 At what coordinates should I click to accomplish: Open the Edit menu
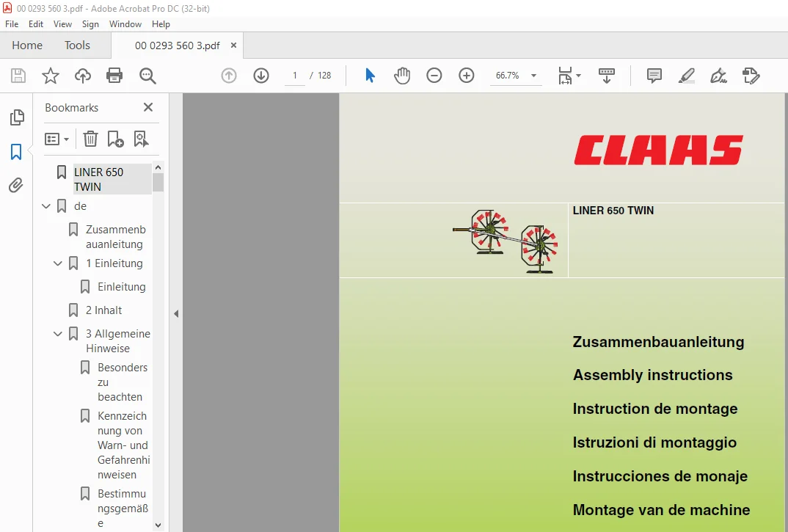36,24
